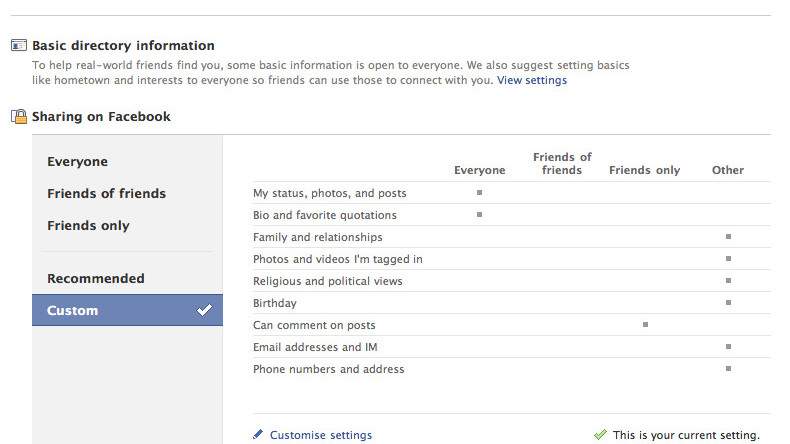The image size is (790, 444).
Task: Click the Other marker for Religious and political views
Action: tap(728, 281)
